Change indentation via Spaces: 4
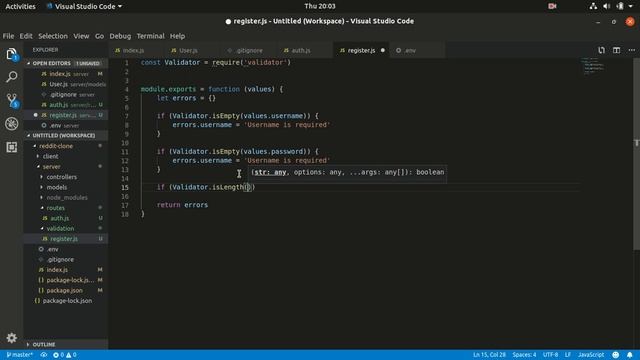This screenshot has height=360, width=640. (x=524, y=355)
